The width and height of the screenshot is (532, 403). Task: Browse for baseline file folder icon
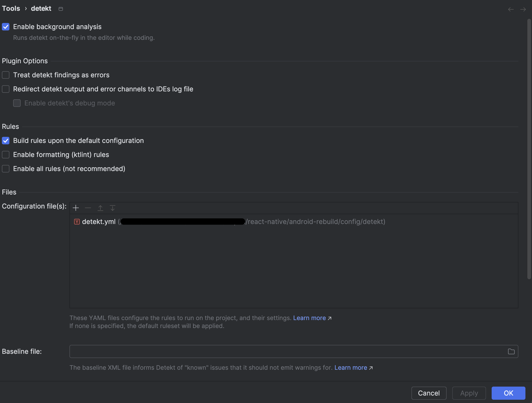(511, 352)
